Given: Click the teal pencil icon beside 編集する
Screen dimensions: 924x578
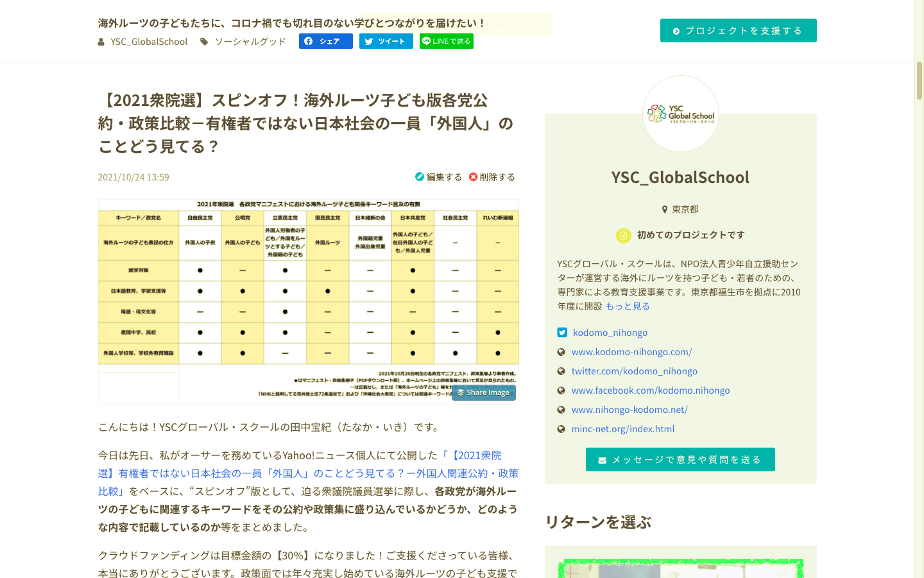Looking at the screenshot, I should pyautogui.click(x=418, y=177).
